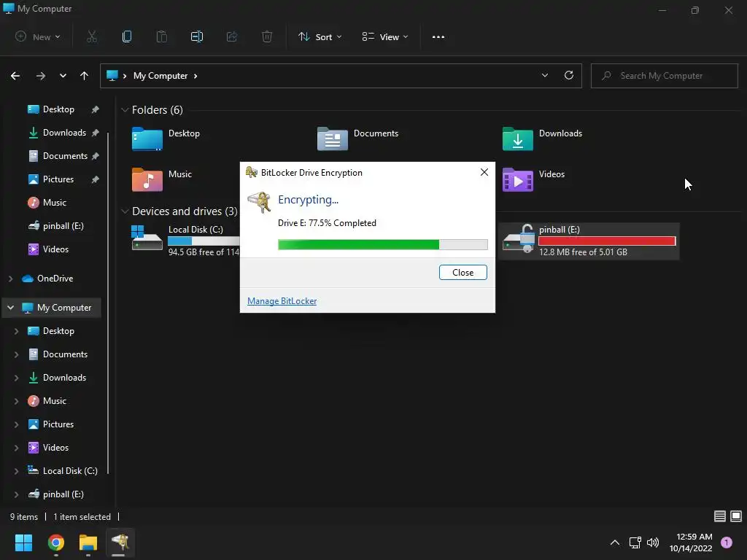Viewport: 747px width, 560px height.
Task: Select pinned Desktop in quick access
Action: (58, 109)
